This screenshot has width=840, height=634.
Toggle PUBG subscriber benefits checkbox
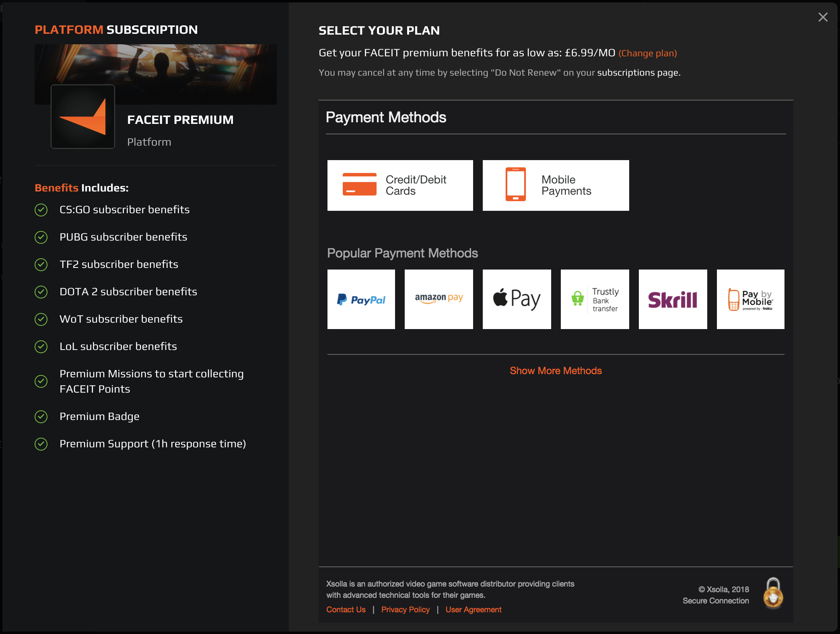point(41,237)
